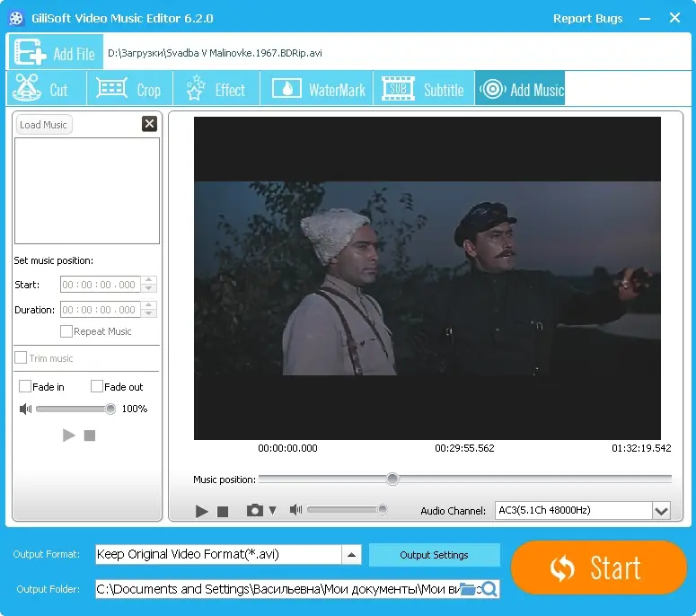Image resolution: width=696 pixels, height=616 pixels.
Task: Click the loaded file path text
Action: click(215, 53)
